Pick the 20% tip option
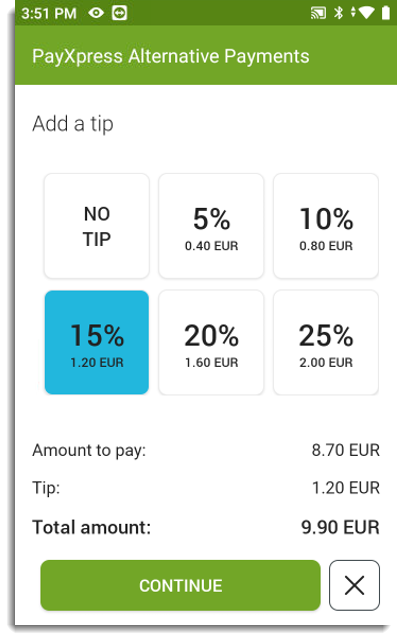The image size is (397, 640). pyautogui.click(x=211, y=342)
